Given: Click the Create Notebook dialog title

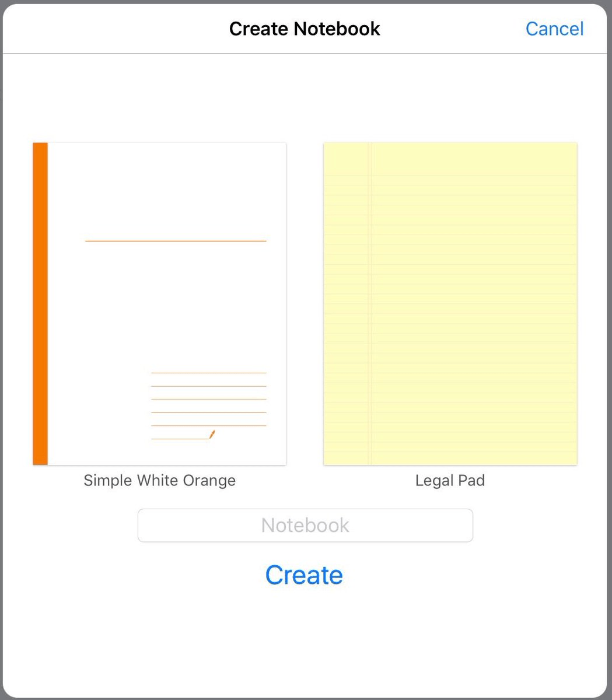Looking at the screenshot, I should pyautogui.click(x=305, y=29).
